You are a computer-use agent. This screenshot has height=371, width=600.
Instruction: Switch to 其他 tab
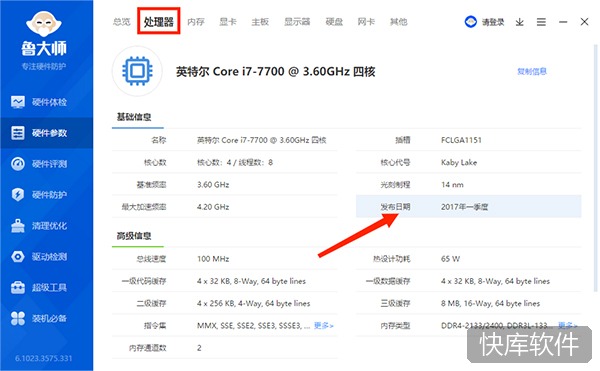point(398,22)
